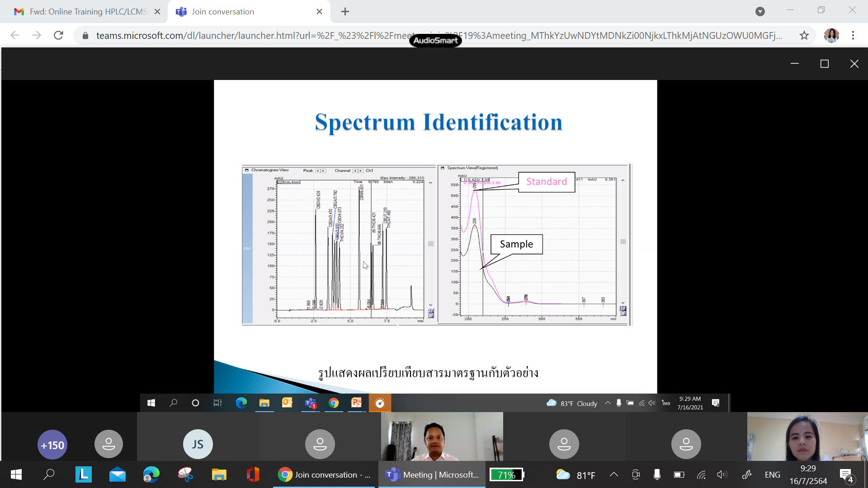
Task: Open File Explorer from the taskbar
Action: tap(219, 474)
